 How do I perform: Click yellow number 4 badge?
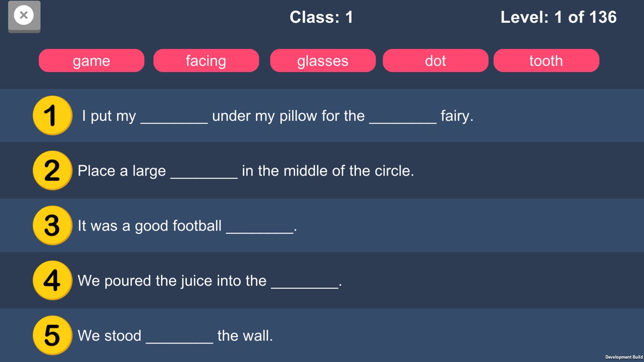click(x=52, y=280)
